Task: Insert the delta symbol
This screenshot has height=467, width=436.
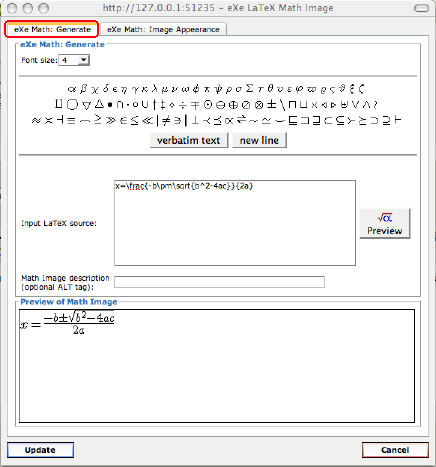Action: pyautogui.click(x=106, y=88)
